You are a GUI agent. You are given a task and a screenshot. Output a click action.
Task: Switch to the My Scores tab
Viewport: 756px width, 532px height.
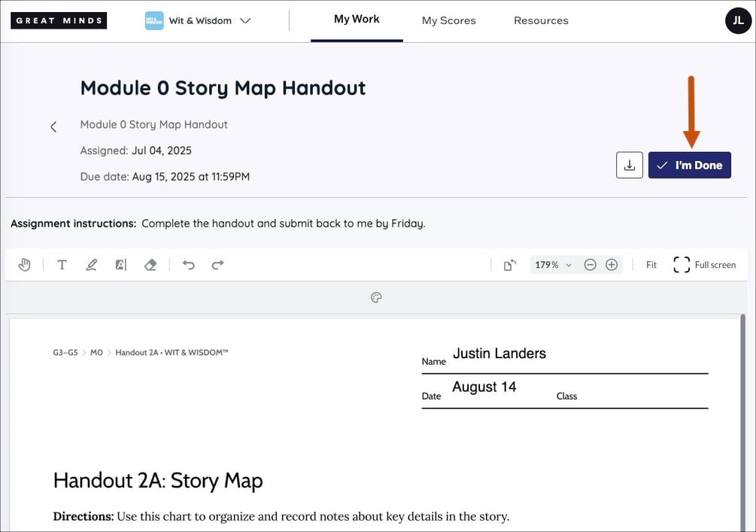point(448,21)
